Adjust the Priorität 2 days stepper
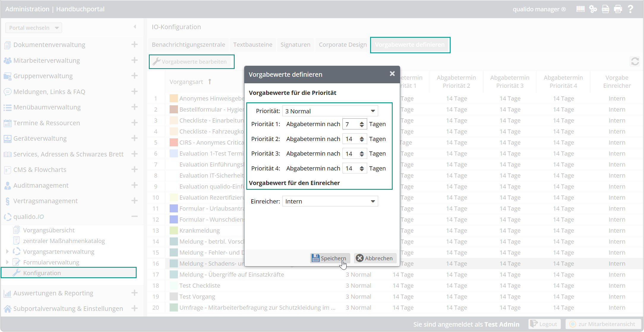644x332 pixels. (x=362, y=139)
